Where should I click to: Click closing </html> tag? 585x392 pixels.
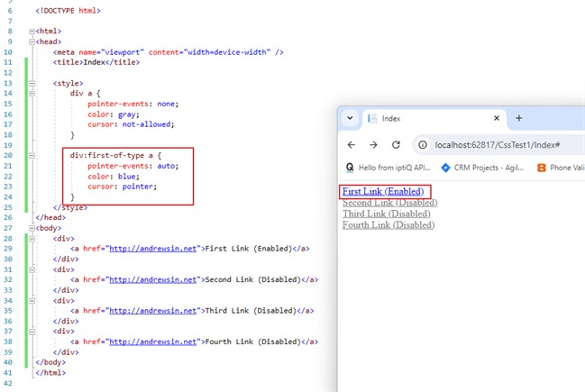[x=50, y=372]
